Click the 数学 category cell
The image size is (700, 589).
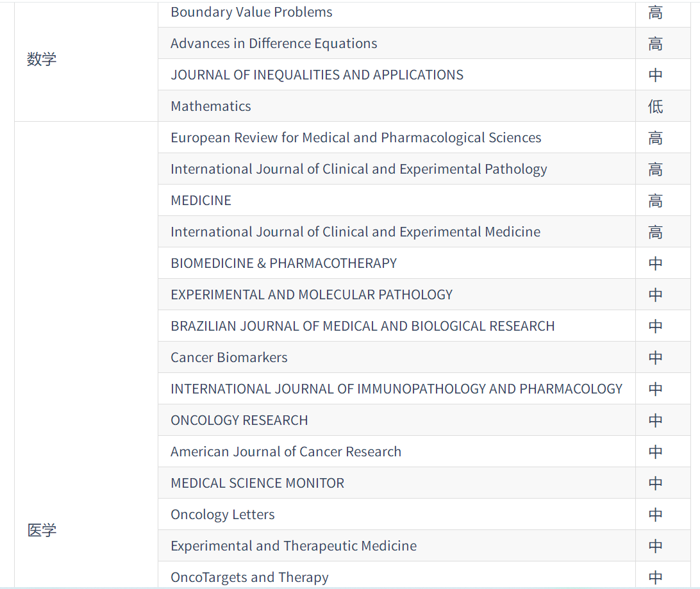42,59
